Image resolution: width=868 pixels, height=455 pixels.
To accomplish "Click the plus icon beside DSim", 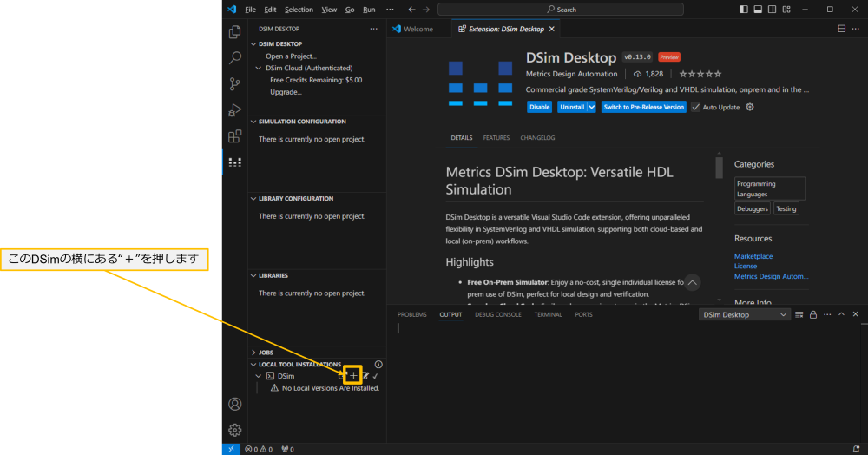I will (x=353, y=376).
